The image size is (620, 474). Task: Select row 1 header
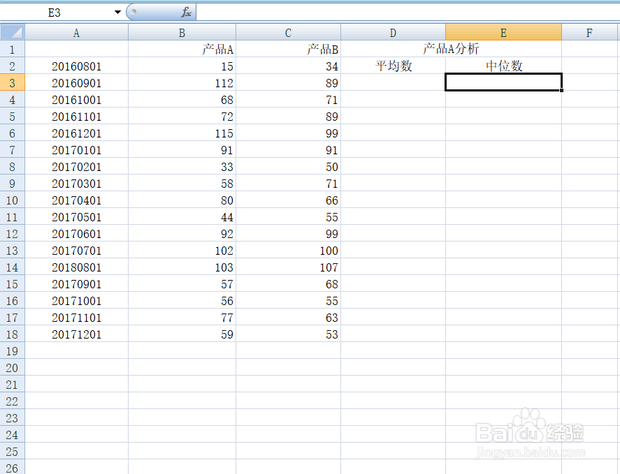pyautogui.click(x=12, y=49)
